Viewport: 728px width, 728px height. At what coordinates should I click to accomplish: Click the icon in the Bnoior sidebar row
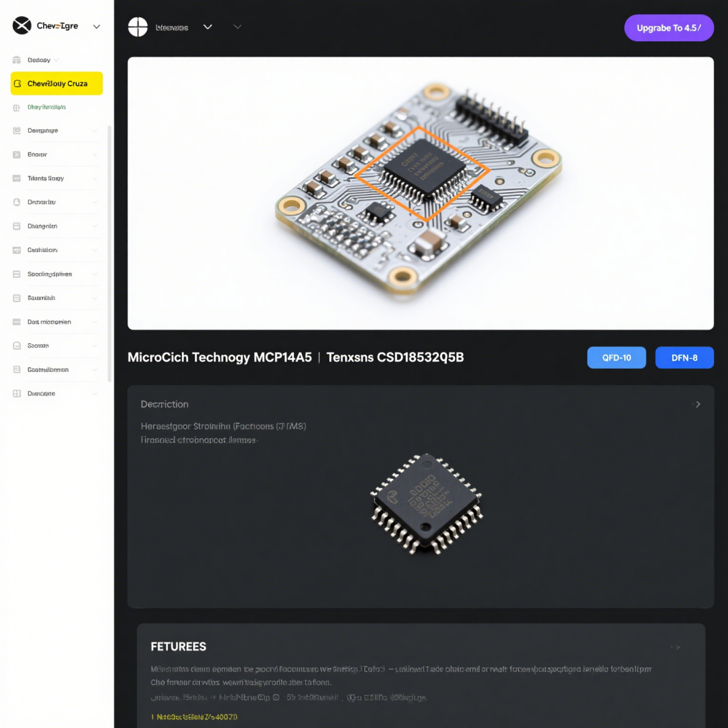[17, 154]
